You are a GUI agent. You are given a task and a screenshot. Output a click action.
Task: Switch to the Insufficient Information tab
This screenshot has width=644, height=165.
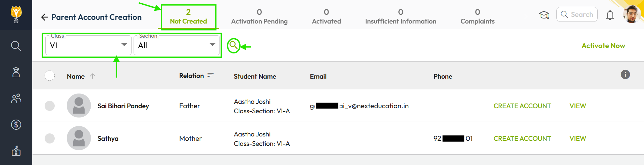point(400,16)
